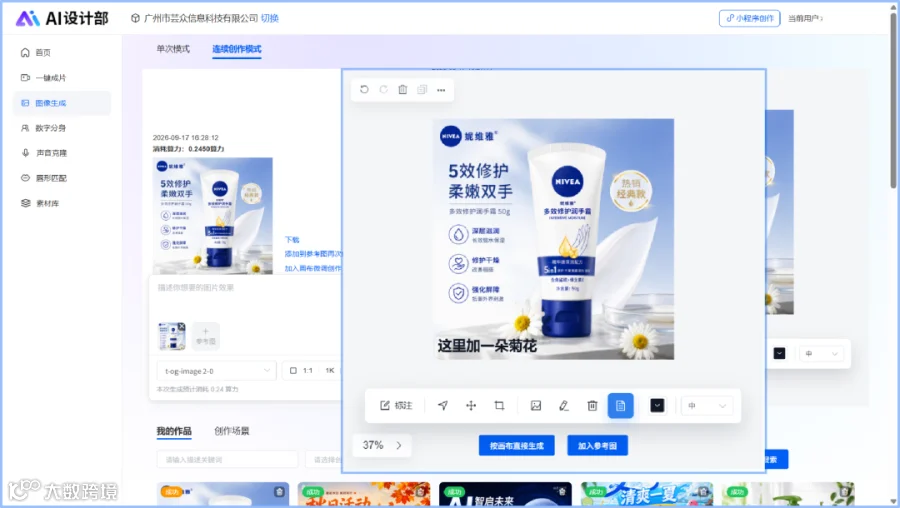Open the 清爽一夏 work thumbnail

coord(647,495)
